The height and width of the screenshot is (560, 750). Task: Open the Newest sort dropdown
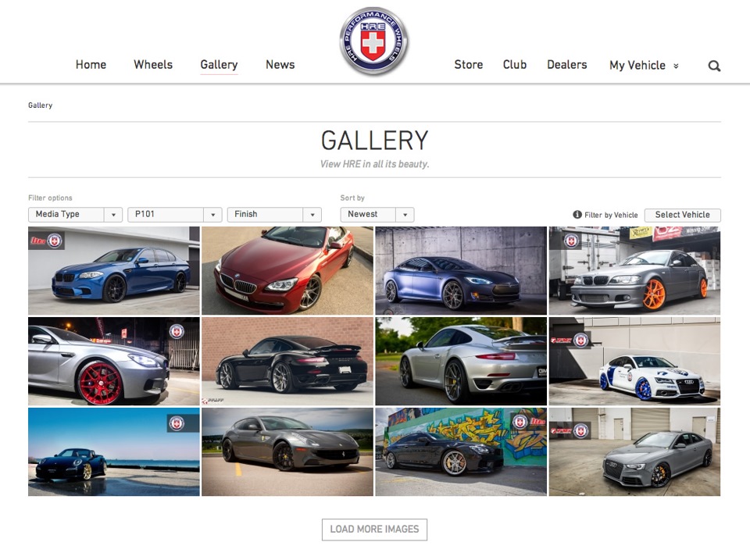click(x=377, y=214)
